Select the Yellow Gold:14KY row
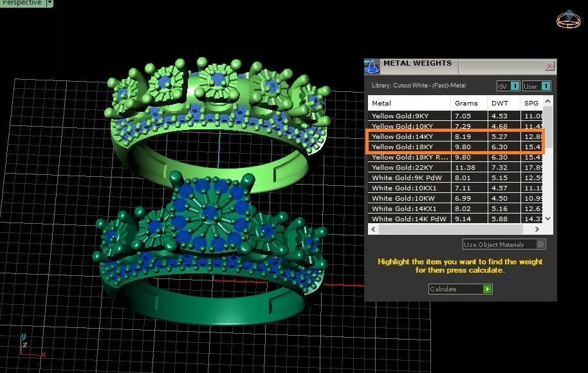This screenshot has height=373, width=588. tap(455, 136)
